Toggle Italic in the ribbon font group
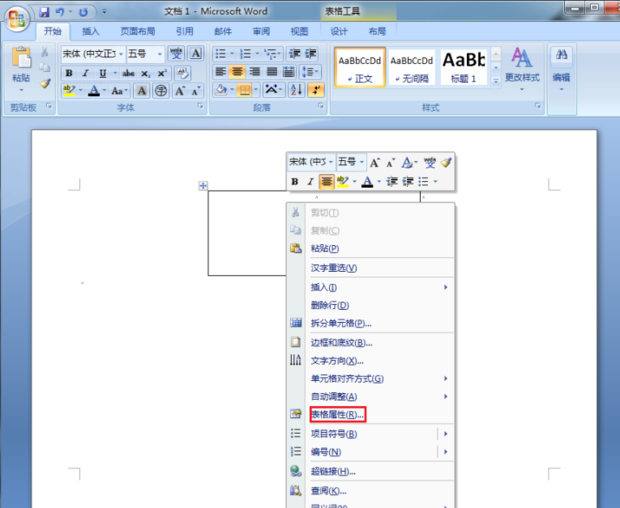 (85, 73)
